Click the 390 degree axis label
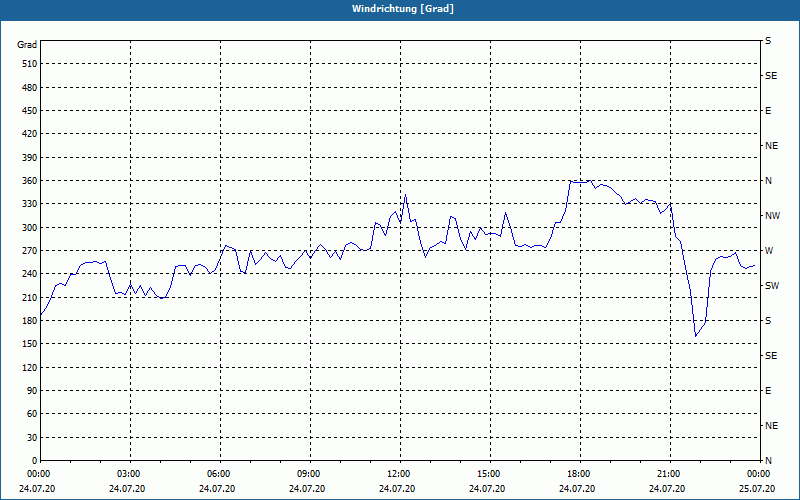Viewport: 800px width, 500px height. pos(30,158)
